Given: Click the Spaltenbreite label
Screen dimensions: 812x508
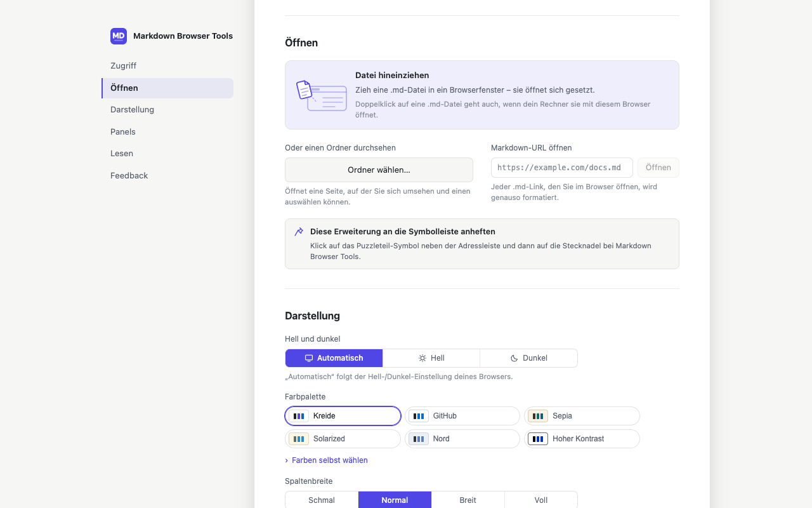Looking at the screenshot, I should (x=308, y=481).
